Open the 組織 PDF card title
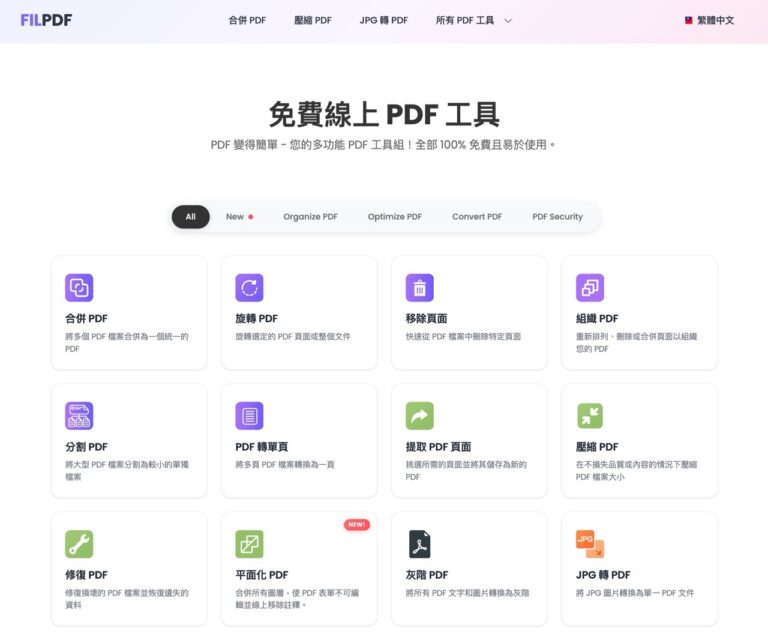The image size is (768, 634). (x=597, y=318)
